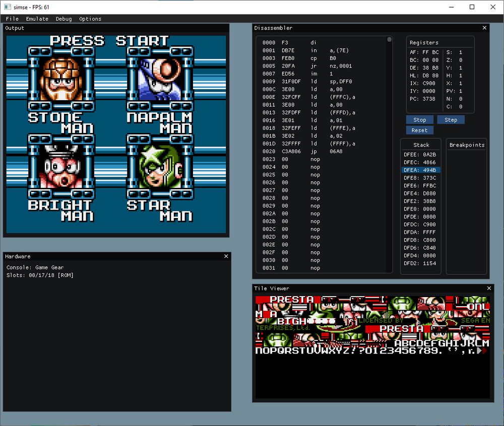
Task: Click the disassembler scrollbar thumb
Action: [389, 39]
